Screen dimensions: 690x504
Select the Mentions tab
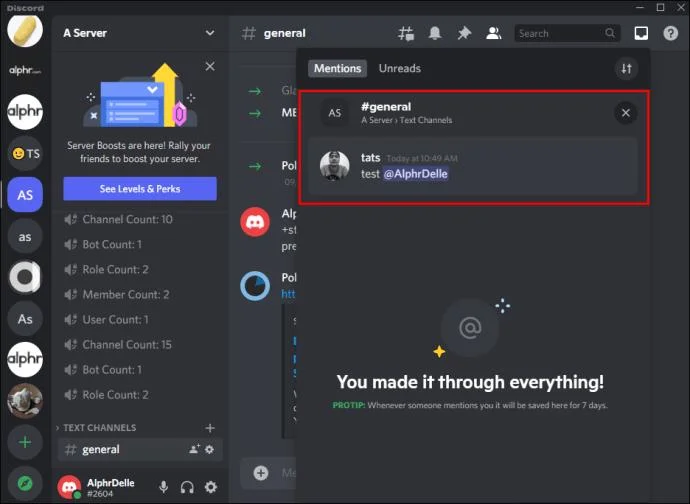point(337,69)
